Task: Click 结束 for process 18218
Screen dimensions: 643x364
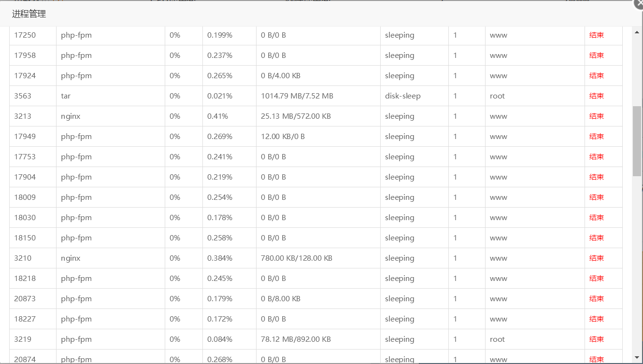Action: point(597,279)
